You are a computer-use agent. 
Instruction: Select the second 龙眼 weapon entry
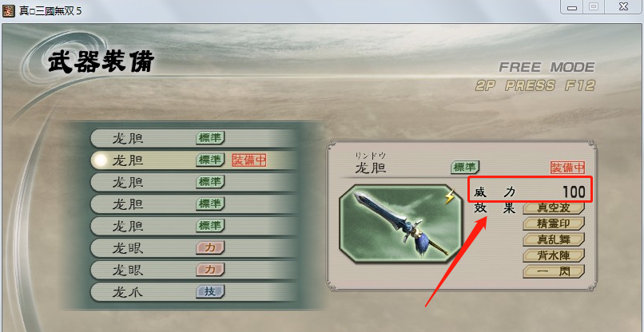coord(193,270)
